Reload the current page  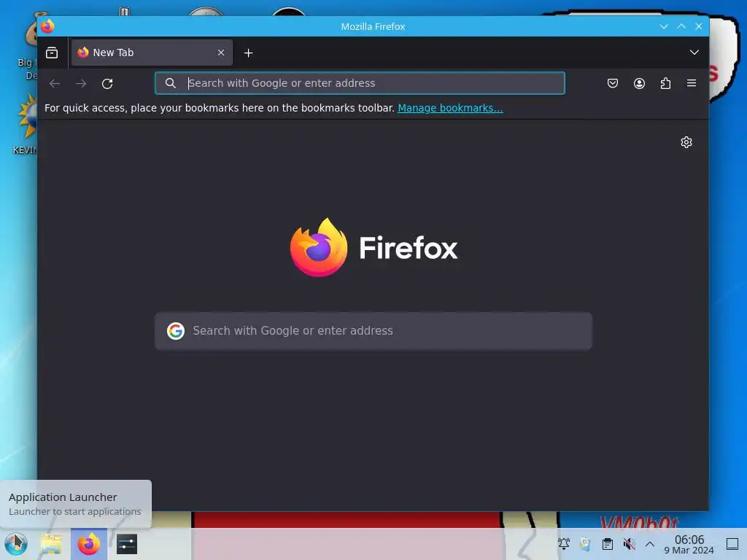tap(107, 84)
